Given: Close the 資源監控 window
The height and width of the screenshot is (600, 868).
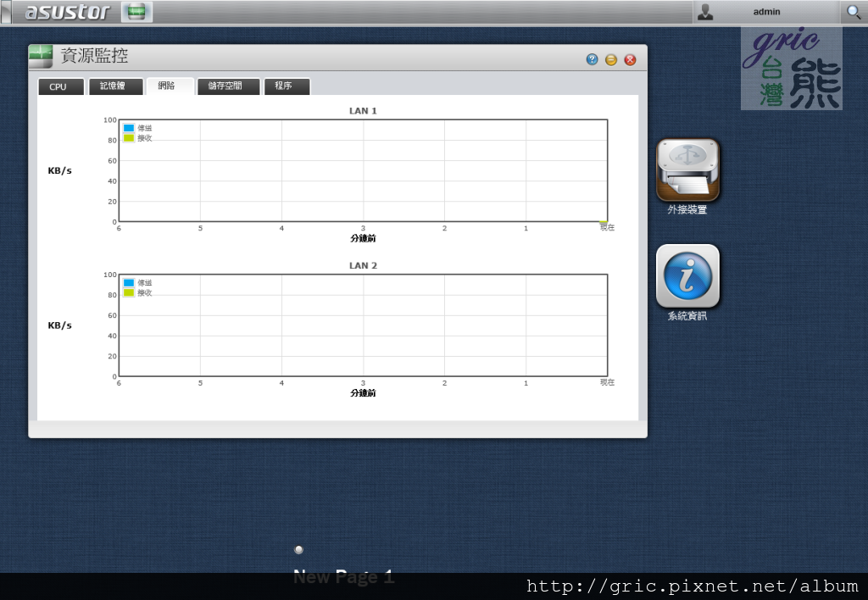Looking at the screenshot, I should [630, 60].
